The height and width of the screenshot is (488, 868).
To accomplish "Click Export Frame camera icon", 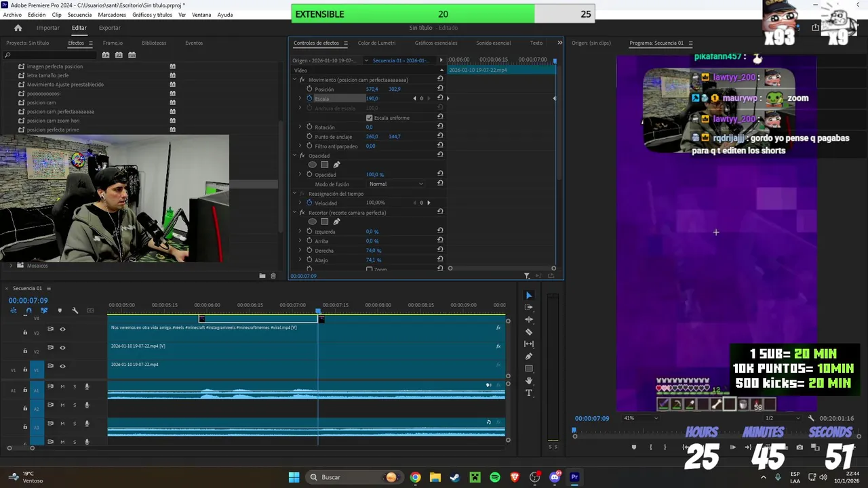I will (x=800, y=447).
